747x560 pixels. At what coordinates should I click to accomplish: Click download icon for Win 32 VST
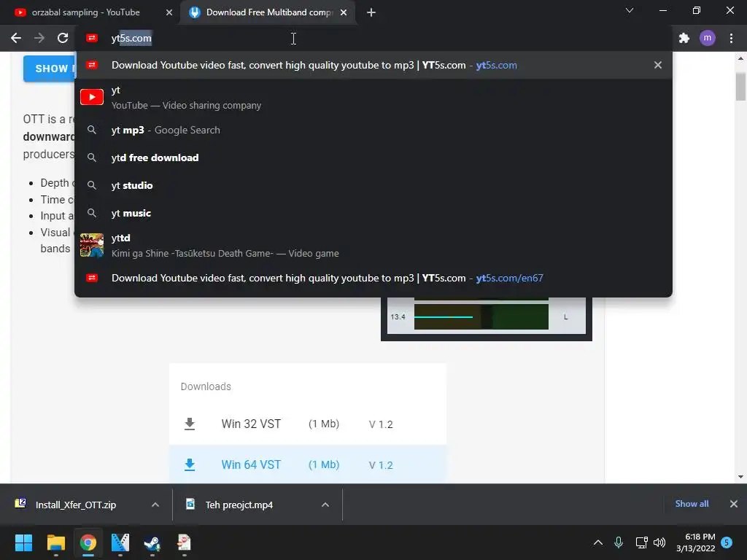coord(190,424)
